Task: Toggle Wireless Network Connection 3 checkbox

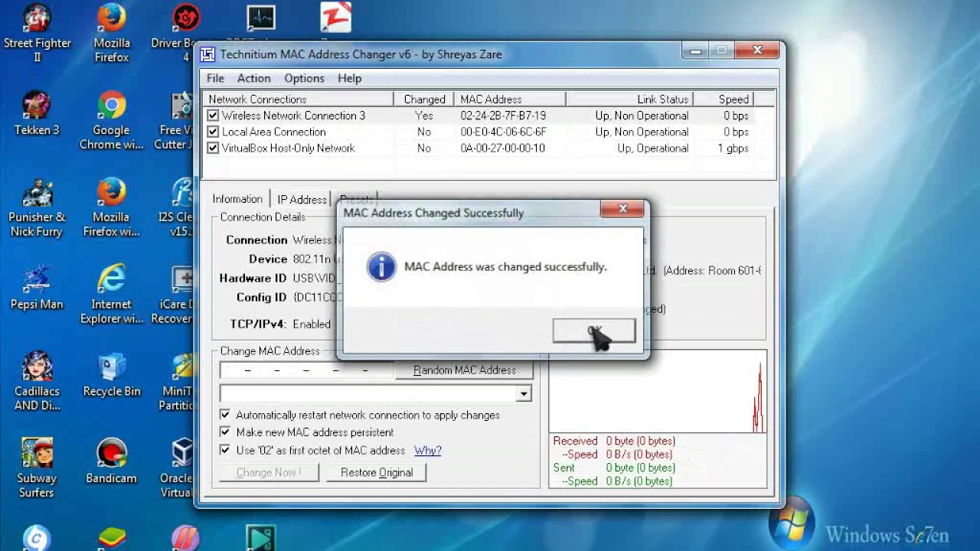Action: click(213, 116)
